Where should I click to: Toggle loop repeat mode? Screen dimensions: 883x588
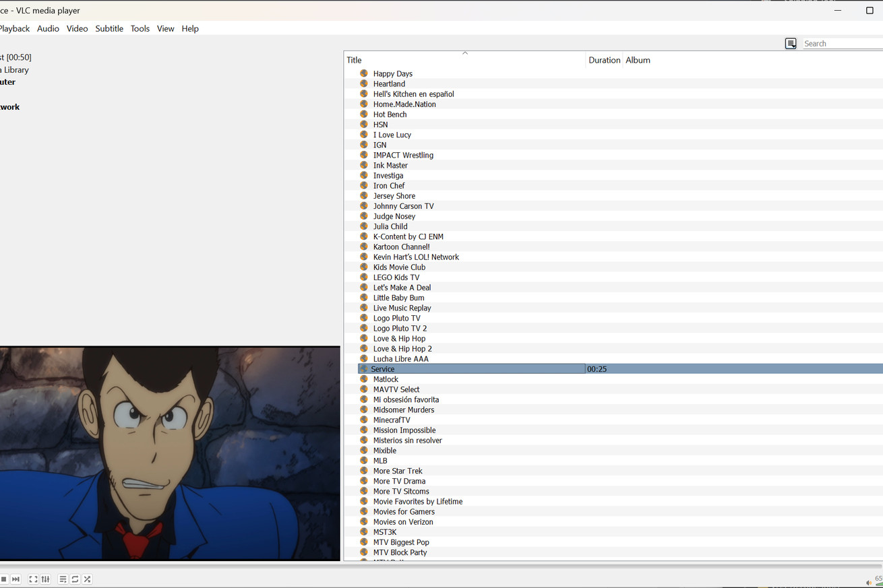75,579
